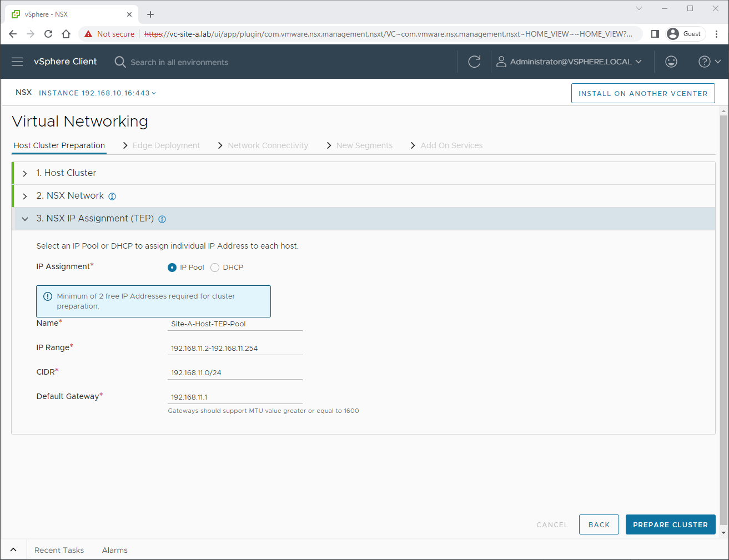Expand the 2. NSX Network section
The image size is (729, 560).
click(25, 196)
